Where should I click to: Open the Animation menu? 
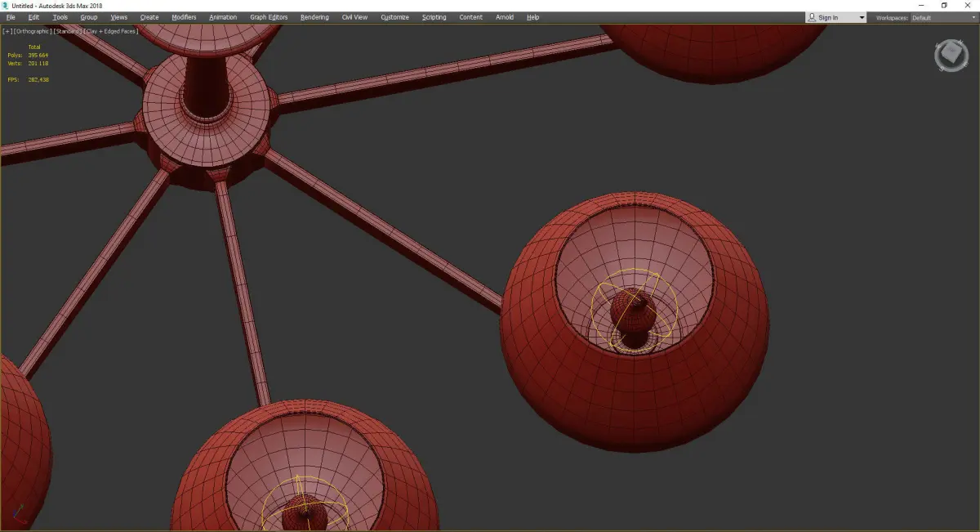pyautogui.click(x=223, y=17)
